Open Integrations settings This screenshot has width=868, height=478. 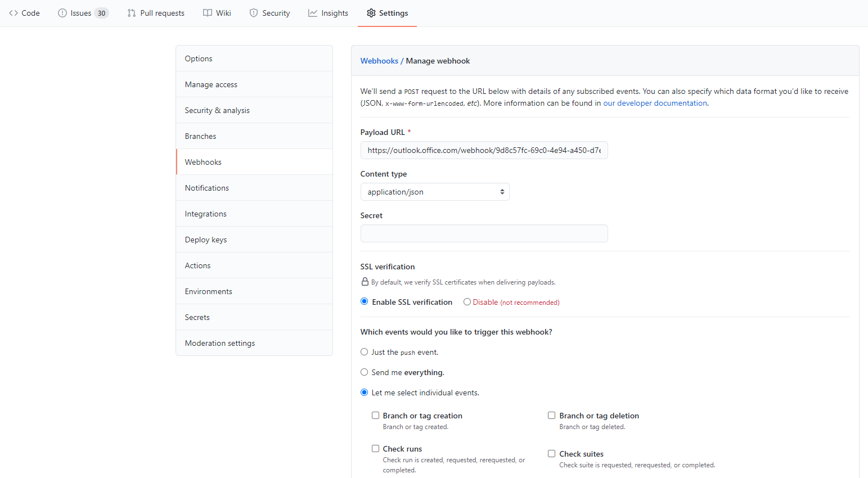point(254,214)
